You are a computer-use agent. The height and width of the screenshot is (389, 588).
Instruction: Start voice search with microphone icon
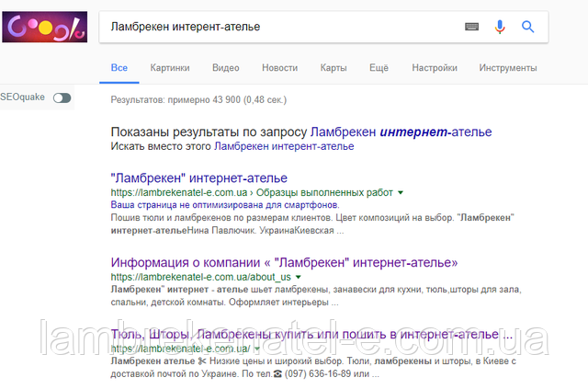500,27
